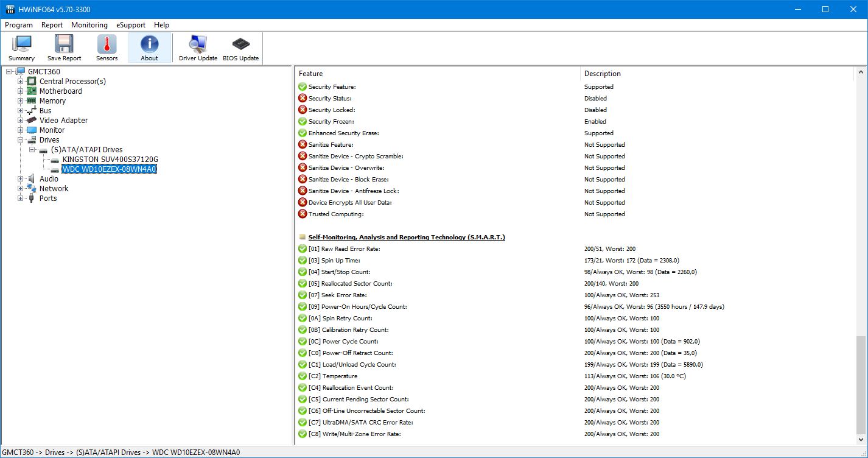This screenshot has height=458, width=868.
Task: Click the Ports plug icon
Action: coord(32,199)
